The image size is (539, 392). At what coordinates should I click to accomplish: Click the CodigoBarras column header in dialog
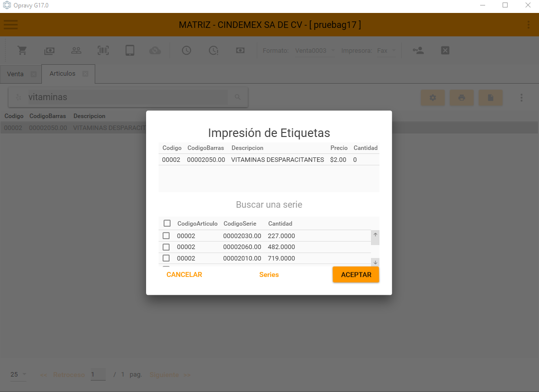(x=205, y=148)
